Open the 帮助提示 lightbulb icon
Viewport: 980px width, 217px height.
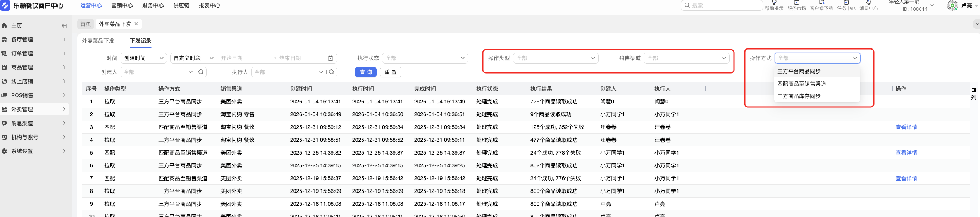click(774, 2)
